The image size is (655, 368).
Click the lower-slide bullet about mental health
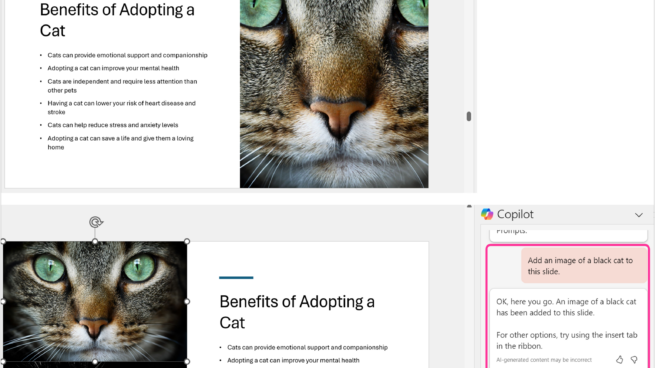click(293, 360)
